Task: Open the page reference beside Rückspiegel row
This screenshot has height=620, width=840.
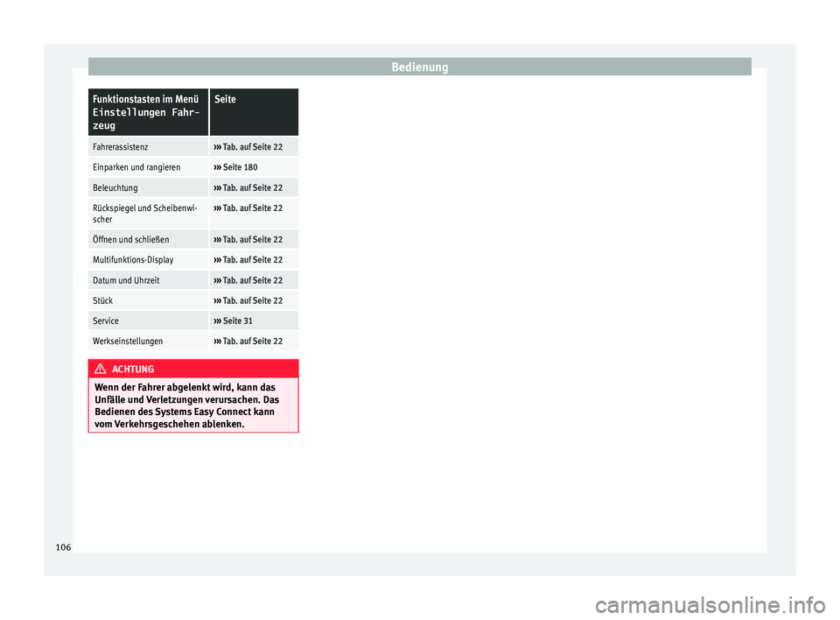Action: click(248, 208)
